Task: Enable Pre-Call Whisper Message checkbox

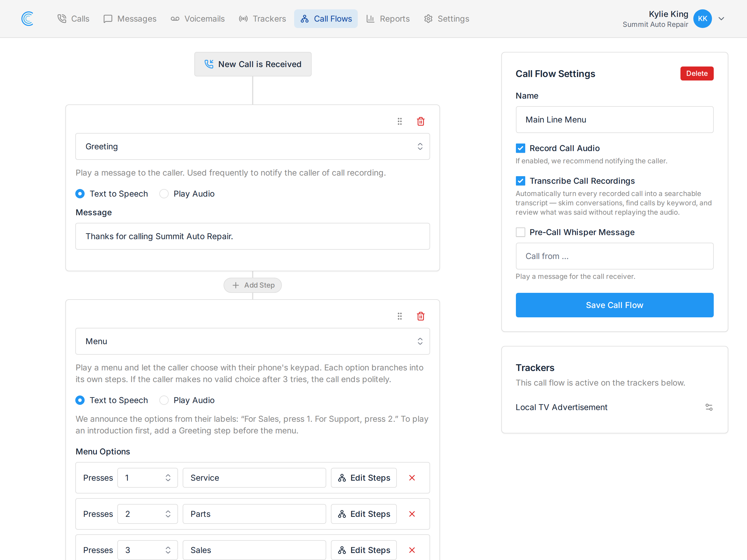Action: tap(520, 232)
